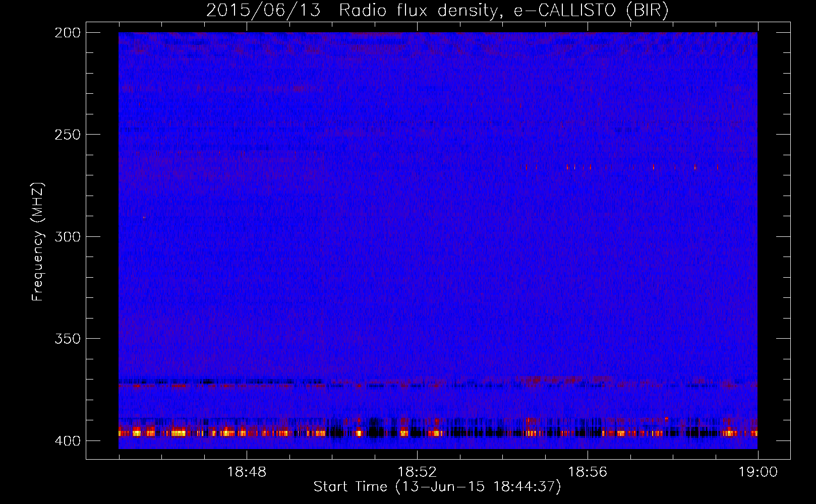The width and height of the screenshot is (816, 504).
Task: Click the '18:56' time axis label
Action: point(588,472)
